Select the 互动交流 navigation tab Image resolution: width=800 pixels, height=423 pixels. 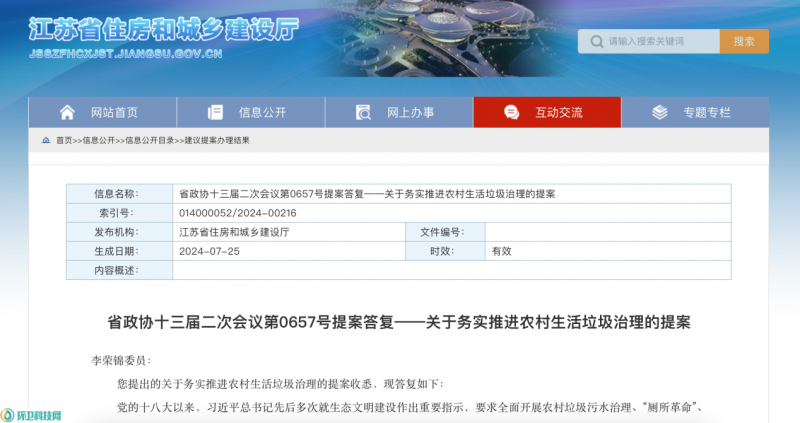[558, 112]
